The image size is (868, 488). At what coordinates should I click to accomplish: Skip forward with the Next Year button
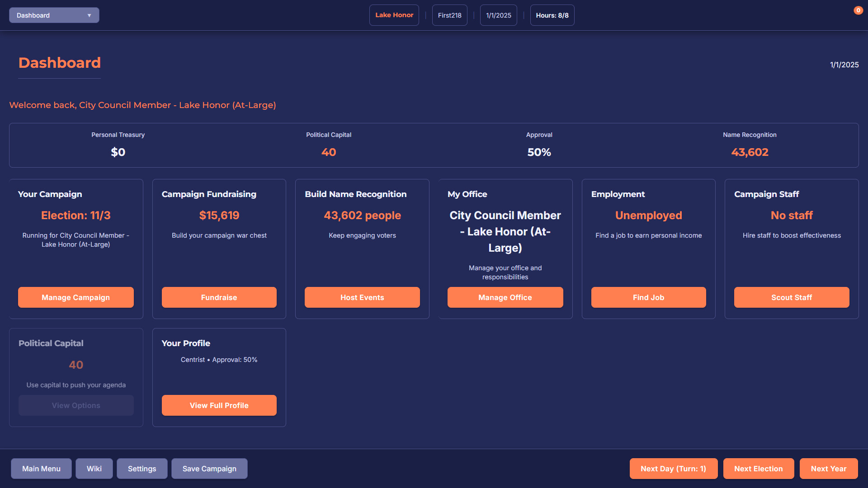click(828, 469)
